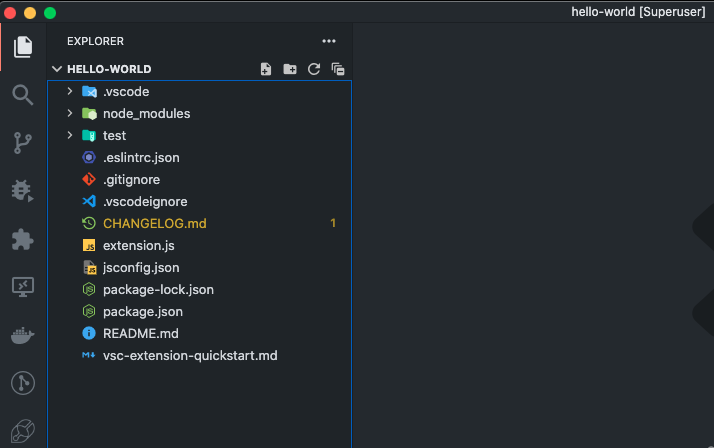Expand the node_modules folder chevron

point(70,113)
